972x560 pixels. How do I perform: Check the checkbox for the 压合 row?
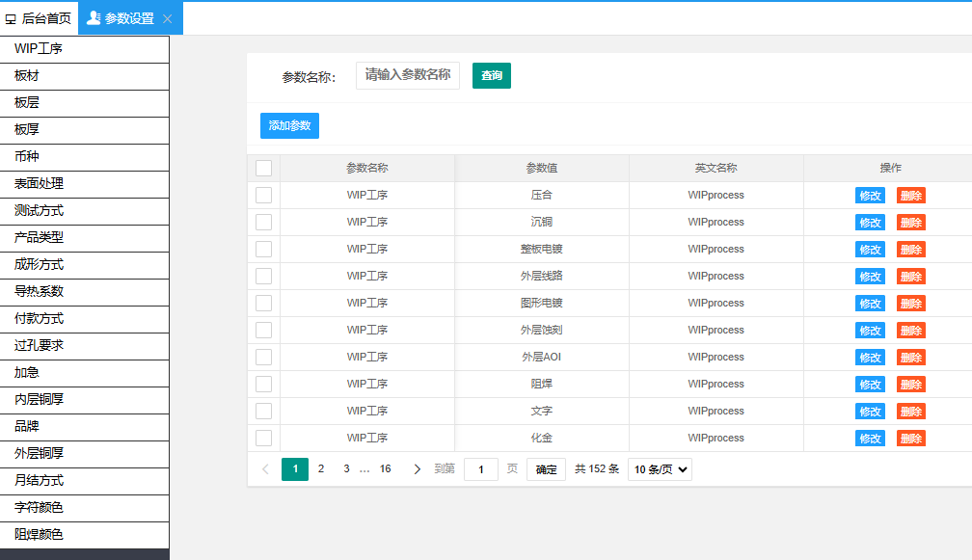click(x=262, y=195)
